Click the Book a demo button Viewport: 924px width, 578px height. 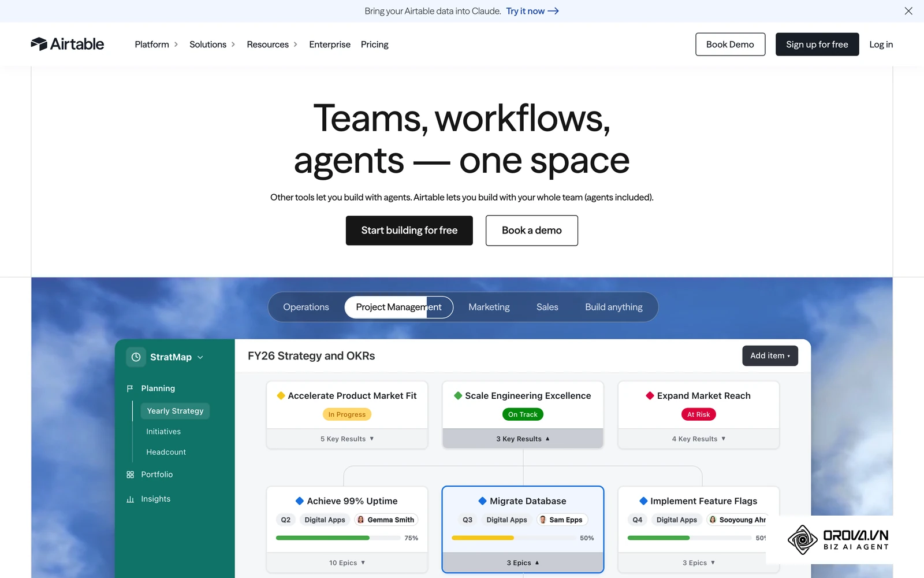pyautogui.click(x=532, y=230)
